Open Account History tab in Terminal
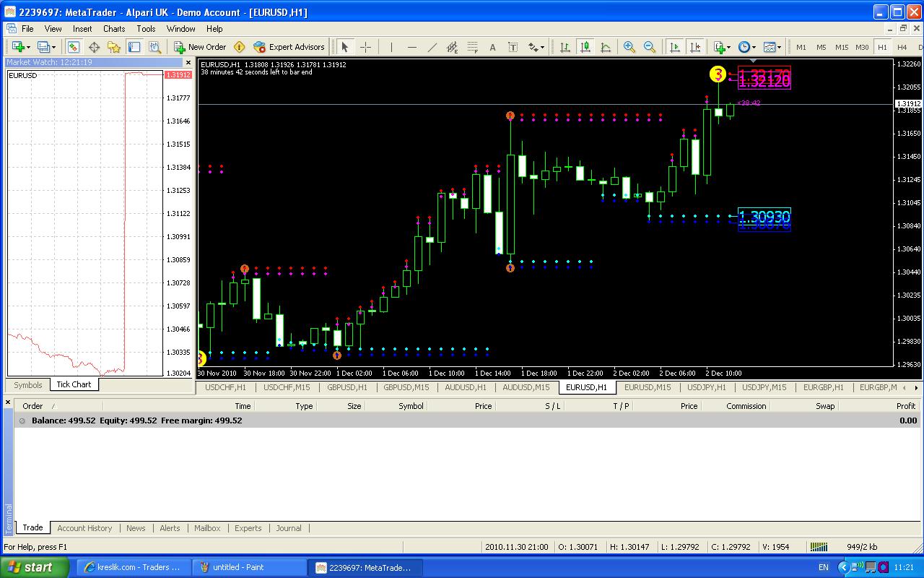Screen dimensions: 924x578 pyautogui.click(x=84, y=528)
